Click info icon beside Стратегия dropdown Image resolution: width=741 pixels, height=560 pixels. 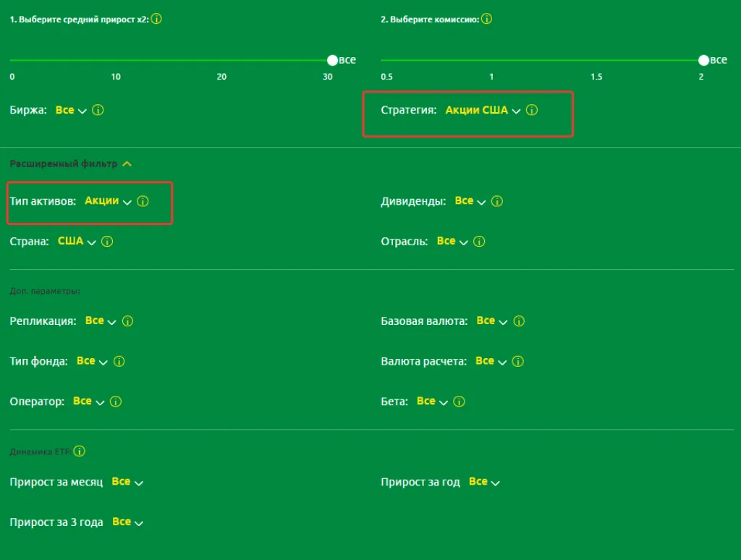click(532, 111)
